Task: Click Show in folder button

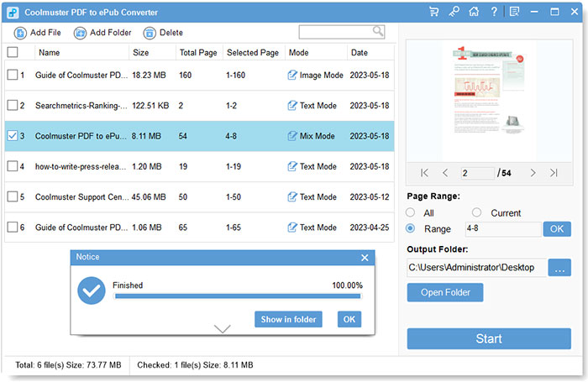Action: tap(288, 319)
